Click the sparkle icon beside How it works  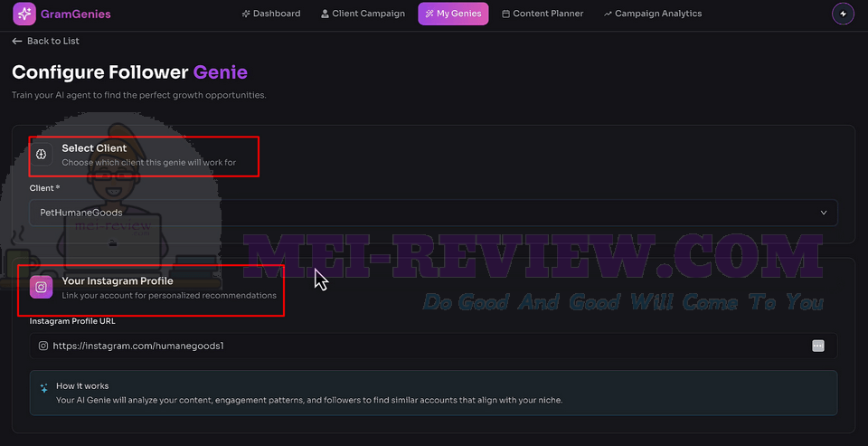(x=44, y=388)
